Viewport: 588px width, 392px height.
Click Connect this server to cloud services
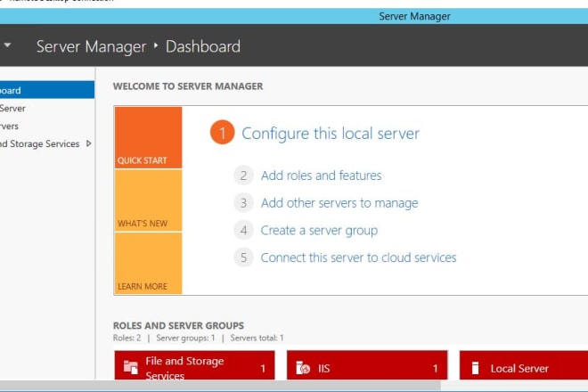tap(358, 257)
